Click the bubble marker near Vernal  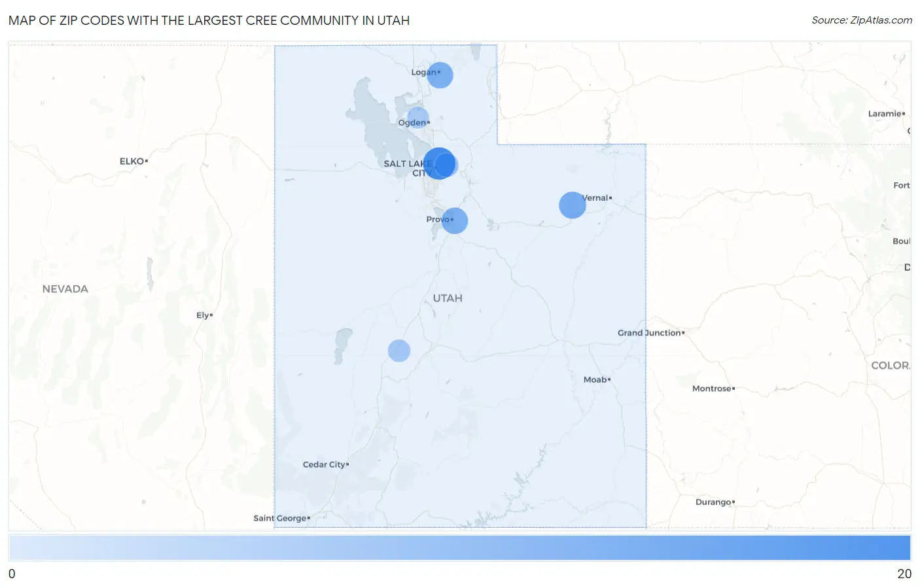pyautogui.click(x=572, y=205)
